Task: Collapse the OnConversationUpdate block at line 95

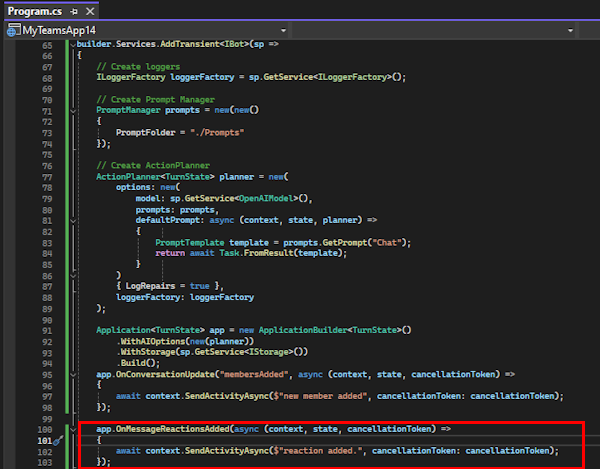Action: click(x=73, y=375)
